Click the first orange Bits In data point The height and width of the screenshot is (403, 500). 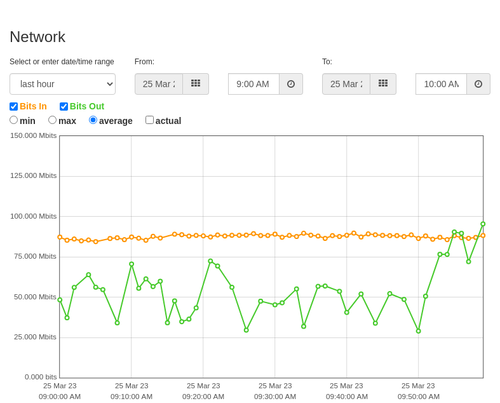pos(60,237)
